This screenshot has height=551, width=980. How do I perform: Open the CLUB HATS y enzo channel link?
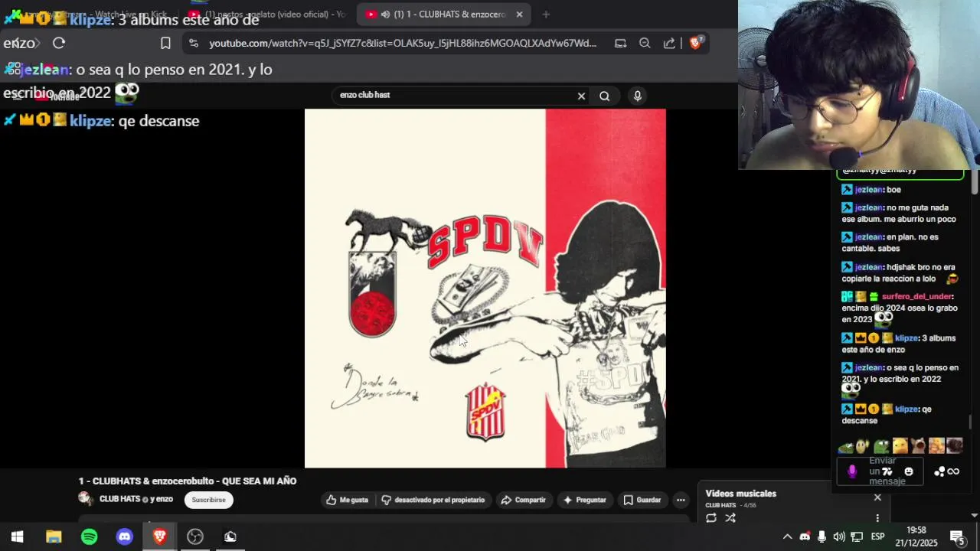pos(136,499)
